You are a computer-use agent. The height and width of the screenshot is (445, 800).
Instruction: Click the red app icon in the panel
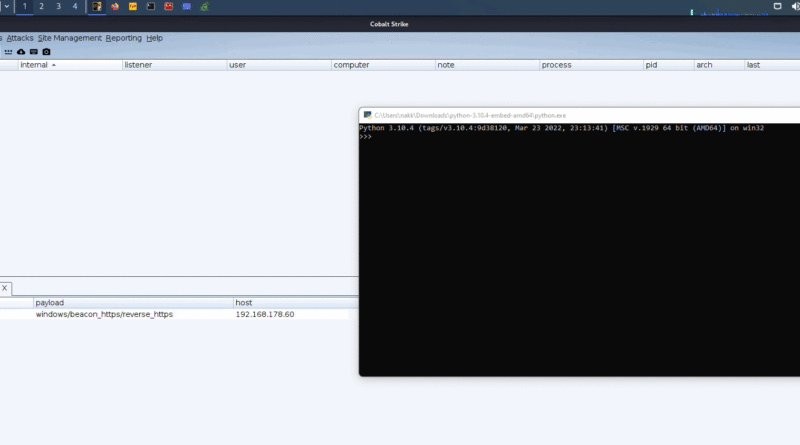(169, 7)
